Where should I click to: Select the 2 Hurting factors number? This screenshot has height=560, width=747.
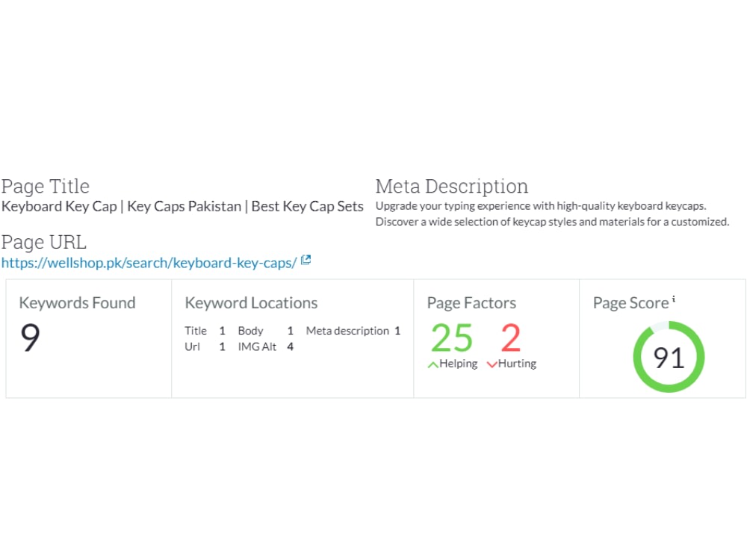(x=511, y=337)
